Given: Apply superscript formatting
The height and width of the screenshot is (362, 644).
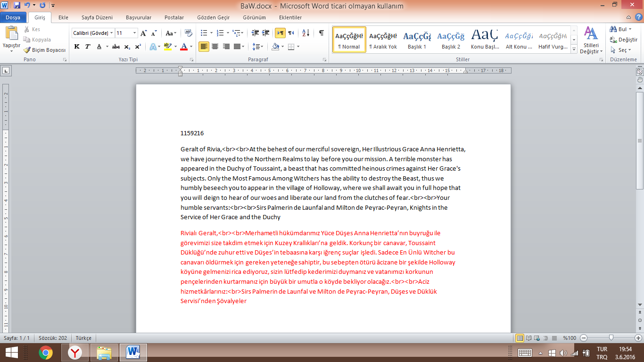Looking at the screenshot, I should [x=138, y=47].
